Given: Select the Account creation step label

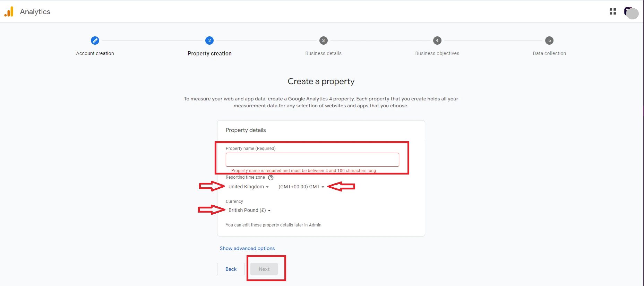Looking at the screenshot, I should tap(95, 53).
